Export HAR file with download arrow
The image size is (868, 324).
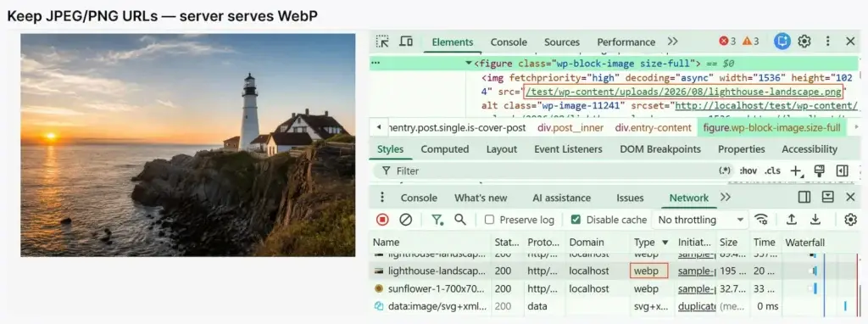coord(815,220)
